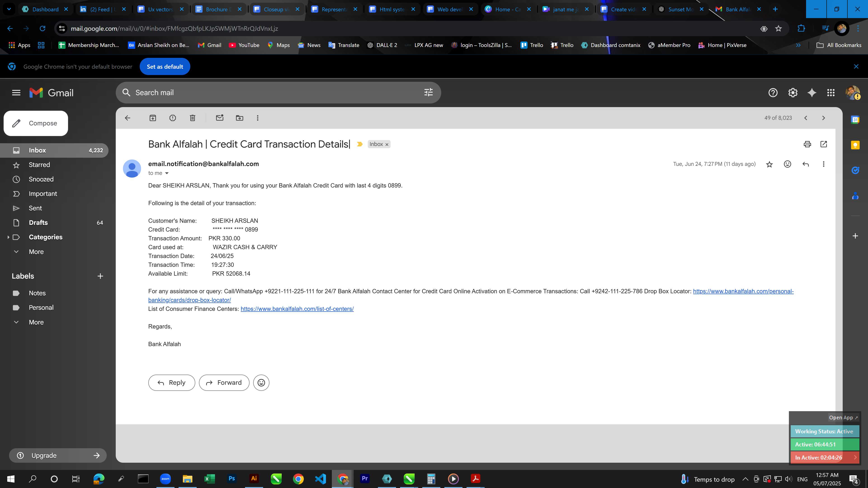Open Gmail settings gear
Image resolution: width=868 pixels, height=488 pixels.
click(793, 93)
